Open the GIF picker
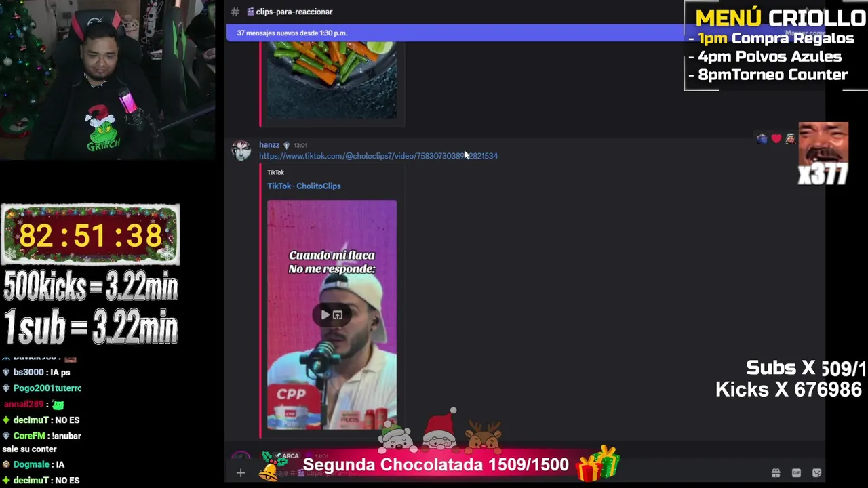The image size is (868, 488). 796,473
